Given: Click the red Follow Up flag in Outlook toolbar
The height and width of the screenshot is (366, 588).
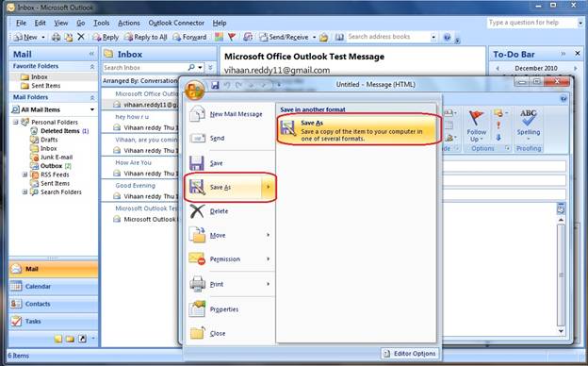Looking at the screenshot, I should click(232, 37).
